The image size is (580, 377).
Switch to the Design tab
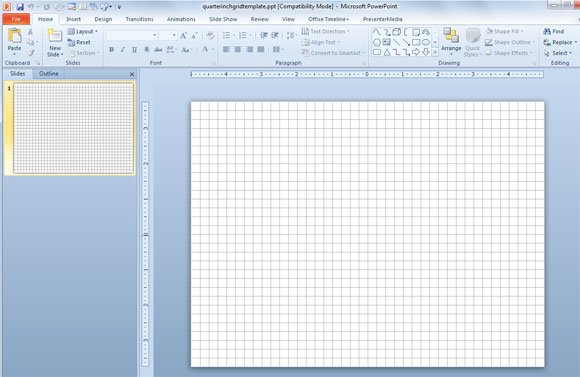(x=103, y=19)
